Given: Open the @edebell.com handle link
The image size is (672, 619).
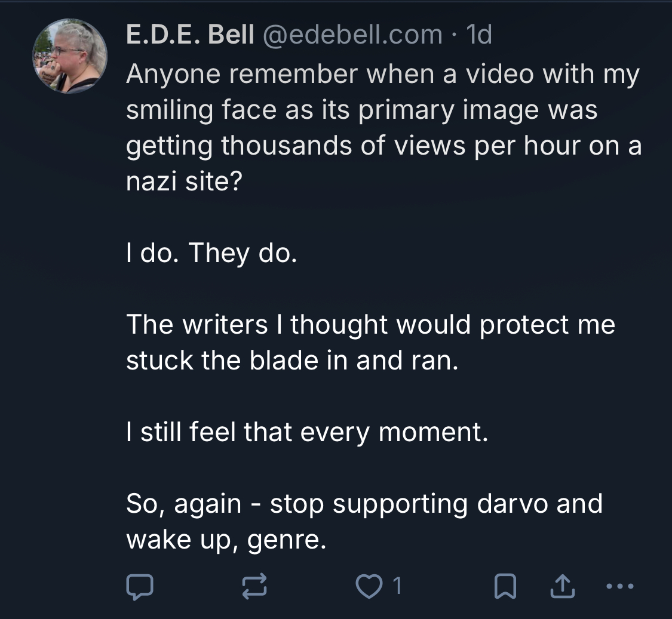Looking at the screenshot, I should tap(352, 34).
